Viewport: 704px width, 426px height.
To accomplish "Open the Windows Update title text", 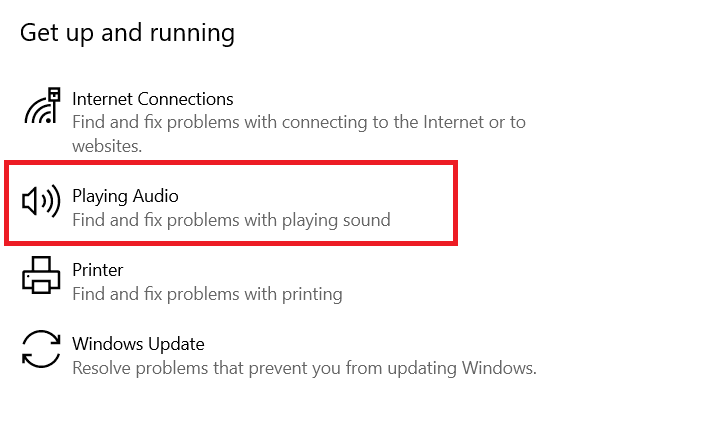I will coord(138,344).
